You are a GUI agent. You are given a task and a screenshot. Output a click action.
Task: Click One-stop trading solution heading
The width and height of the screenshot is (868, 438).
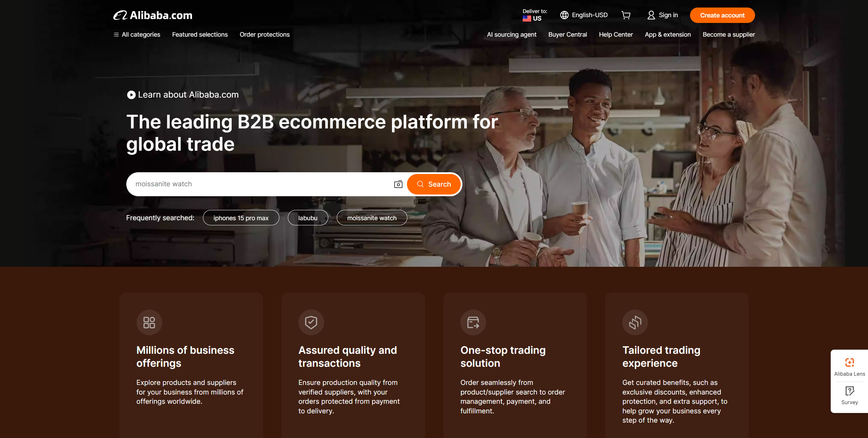[x=503, y=356]
